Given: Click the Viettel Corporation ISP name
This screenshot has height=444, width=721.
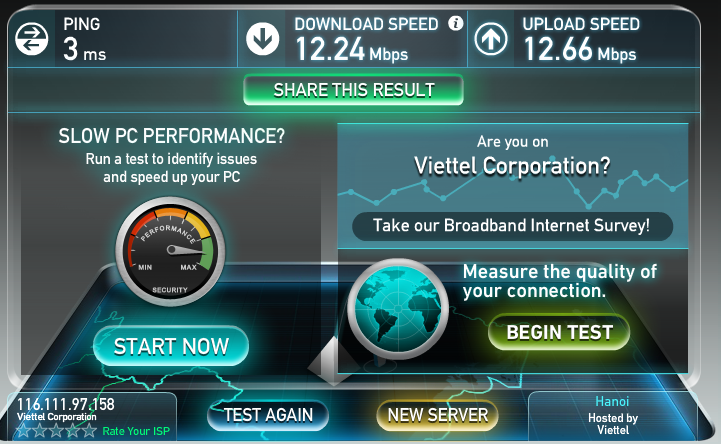Looking at the screenshot, I should click(57, 417).
